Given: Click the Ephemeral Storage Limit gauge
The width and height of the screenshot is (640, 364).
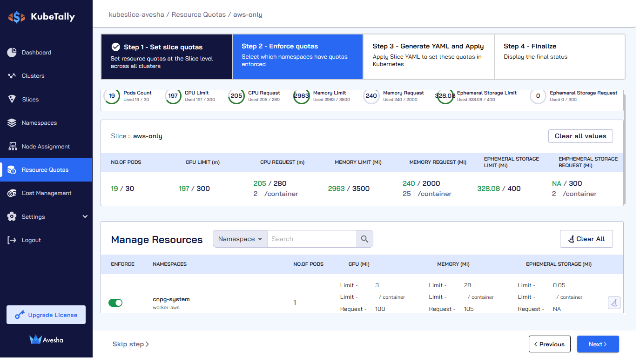Looking at the screenshot, I should point(445,96).
